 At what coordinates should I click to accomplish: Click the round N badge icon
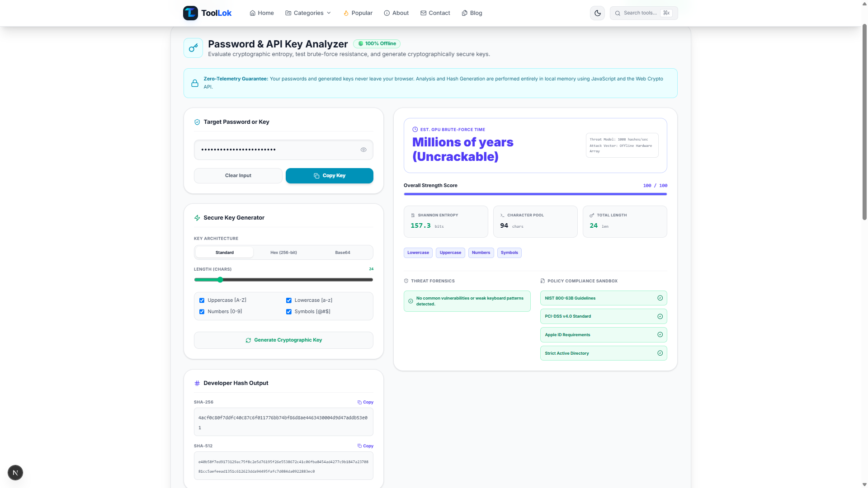coord(15,473)
